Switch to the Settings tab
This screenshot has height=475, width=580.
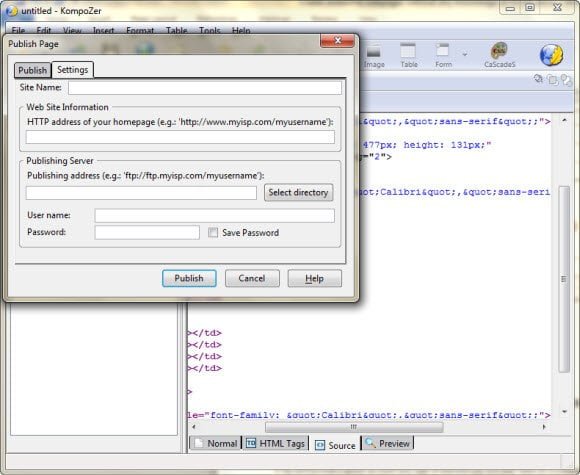[72, 70]
